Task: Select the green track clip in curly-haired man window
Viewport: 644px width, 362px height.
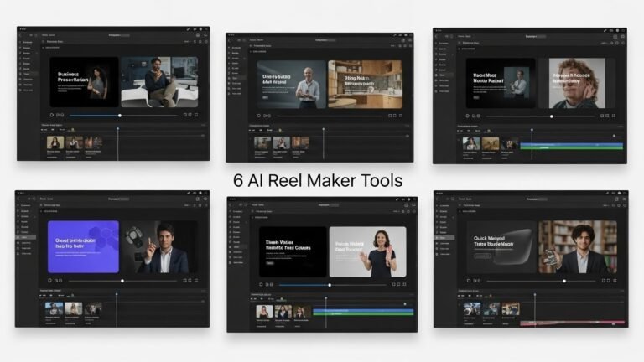Action: pos(571,147)
